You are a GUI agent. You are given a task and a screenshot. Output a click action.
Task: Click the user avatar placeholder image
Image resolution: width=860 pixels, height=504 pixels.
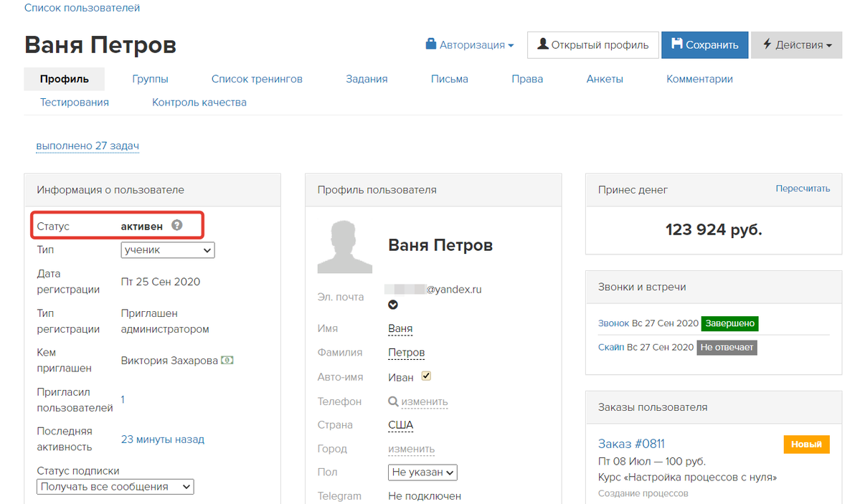point(344,247)
